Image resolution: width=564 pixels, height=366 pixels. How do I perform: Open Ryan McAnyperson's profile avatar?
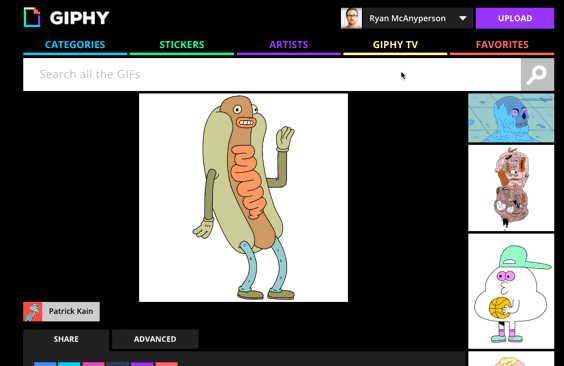click(351, 18)
